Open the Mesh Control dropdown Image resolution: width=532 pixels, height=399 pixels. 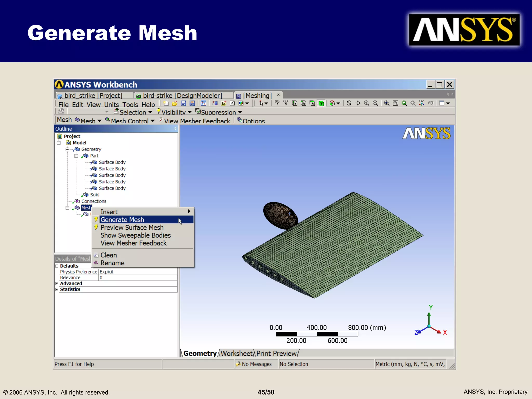(130, 121)
